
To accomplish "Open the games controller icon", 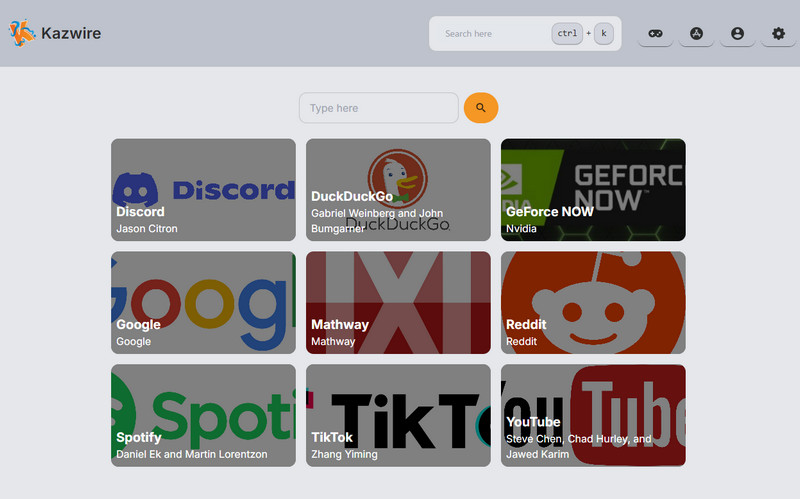I will pyautogui.click(x=656, y=34).
